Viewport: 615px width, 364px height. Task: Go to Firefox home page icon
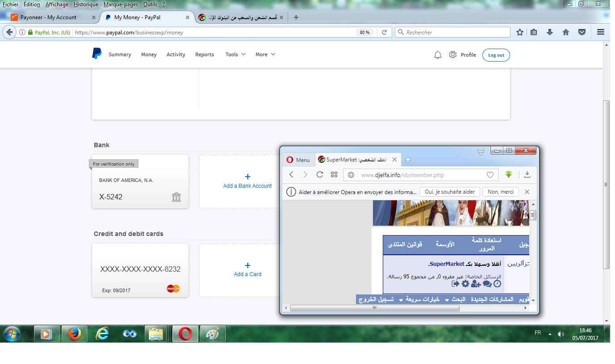(x=566, y=32)
